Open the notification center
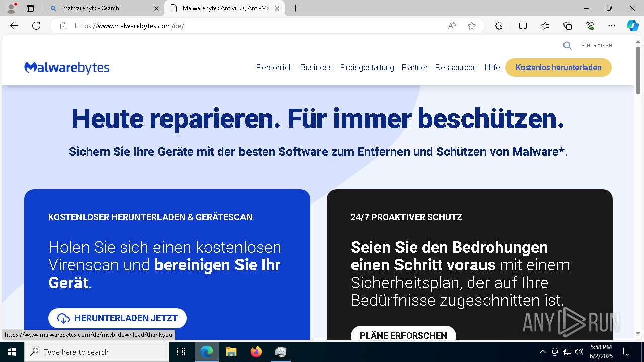This screenshot has height=362, width=644. point(627,352)
